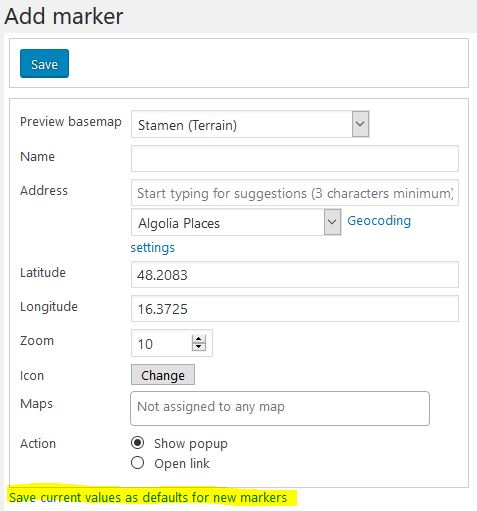477x511 pixels.
Task: Click the Open link option label
Action: pos(182,463)
